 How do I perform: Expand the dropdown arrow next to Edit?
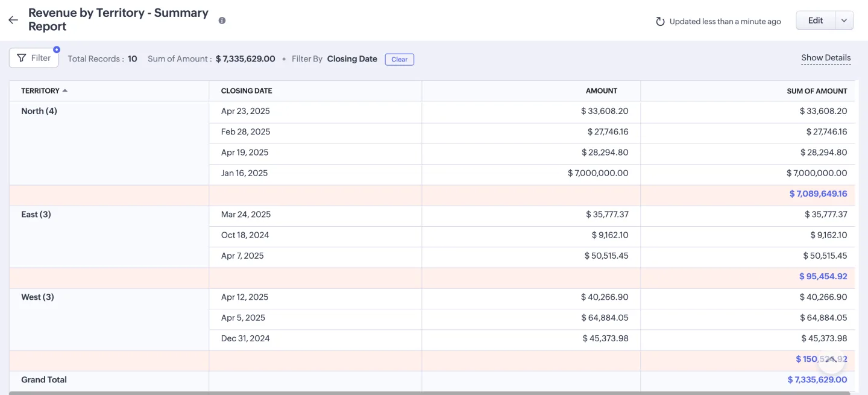[844, 21]
